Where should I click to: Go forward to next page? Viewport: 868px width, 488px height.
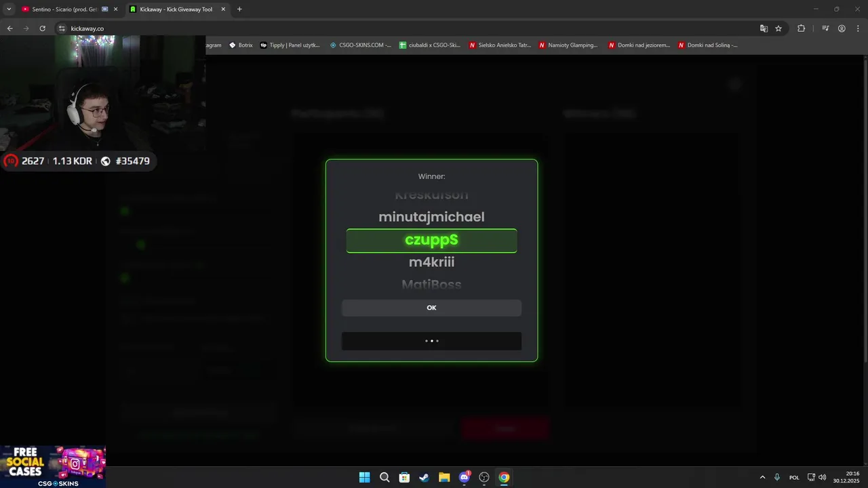pos(26,28)
